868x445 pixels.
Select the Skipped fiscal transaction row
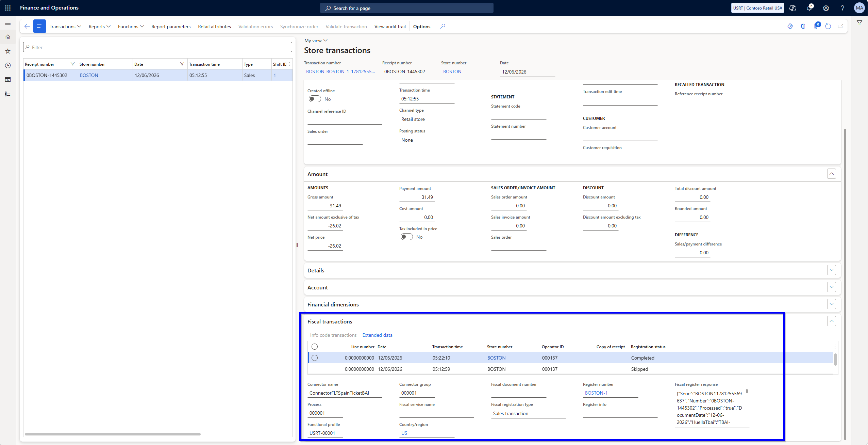click(x=570, y=369)
